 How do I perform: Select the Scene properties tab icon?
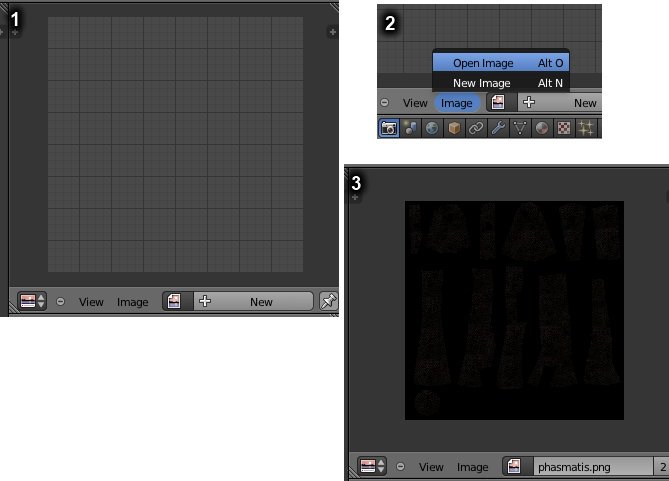411,128
